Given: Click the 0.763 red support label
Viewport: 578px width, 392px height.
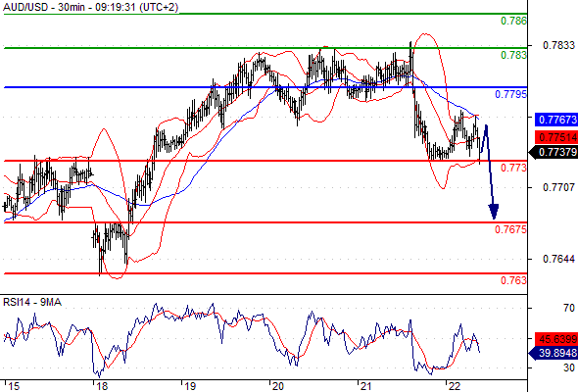Looking at the screenshot, I should [513, 280].
